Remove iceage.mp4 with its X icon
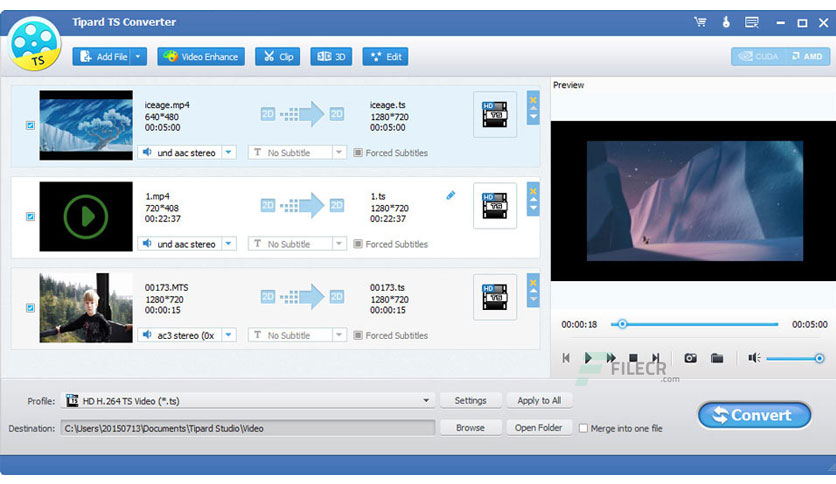 [x=533, y=100]
